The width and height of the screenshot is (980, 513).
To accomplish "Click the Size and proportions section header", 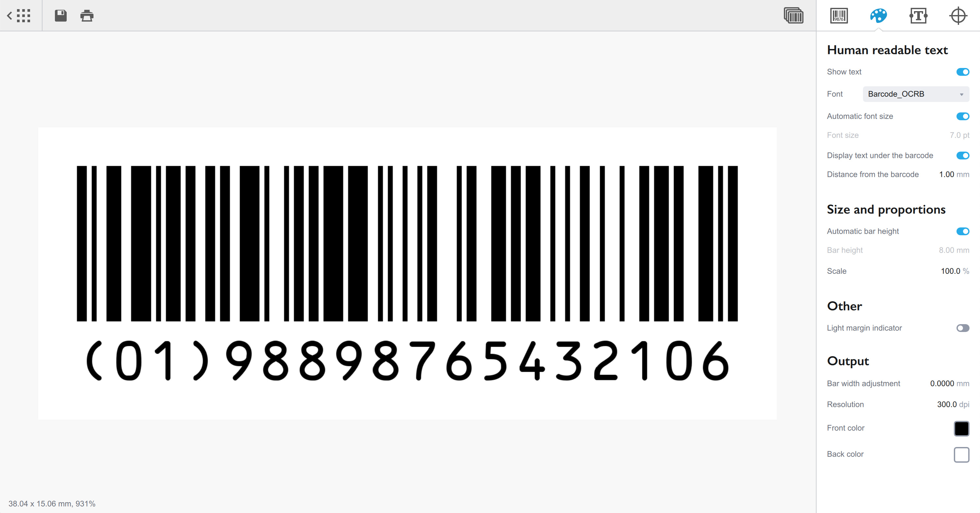I will click(x=886, y=209).
